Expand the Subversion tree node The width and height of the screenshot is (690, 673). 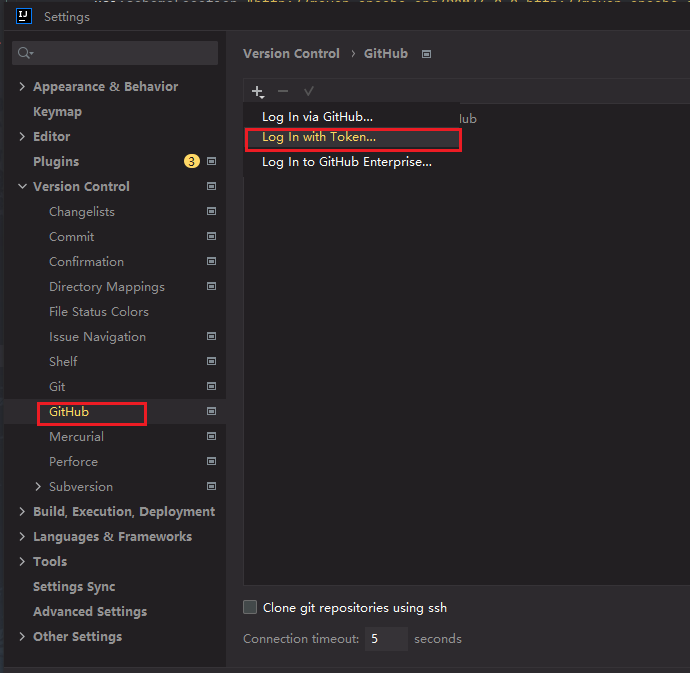click(38, 486)
